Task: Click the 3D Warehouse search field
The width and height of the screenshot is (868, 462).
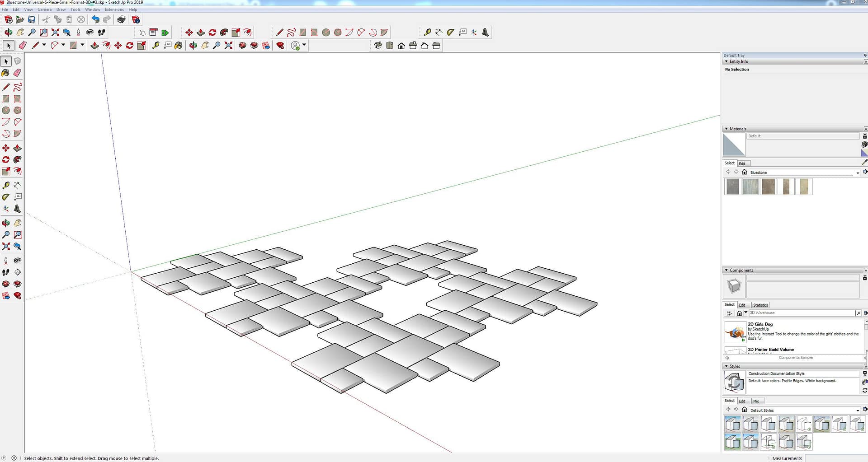Action: [x=800, y=313]
